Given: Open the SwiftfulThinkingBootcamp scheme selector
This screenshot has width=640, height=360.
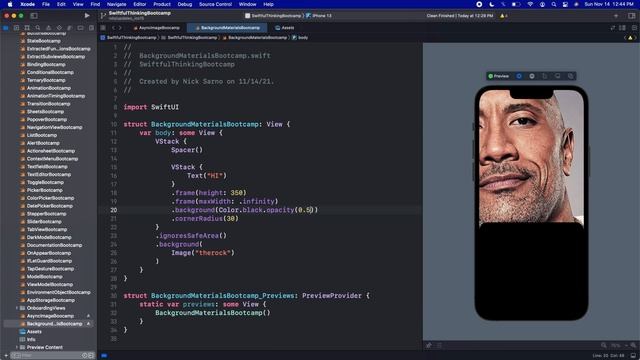Looking at the screenshot, I should pyautogui.click(x=273, y=16).
